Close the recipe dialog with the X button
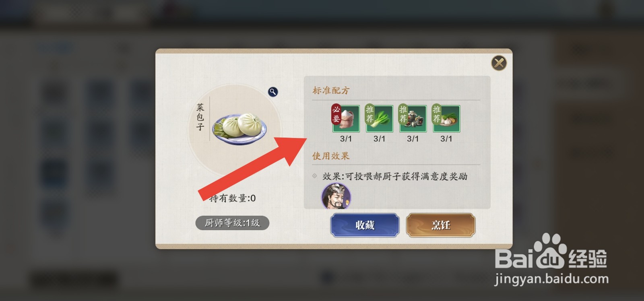The width and height of the screenshot is (644, 301). 499,63
